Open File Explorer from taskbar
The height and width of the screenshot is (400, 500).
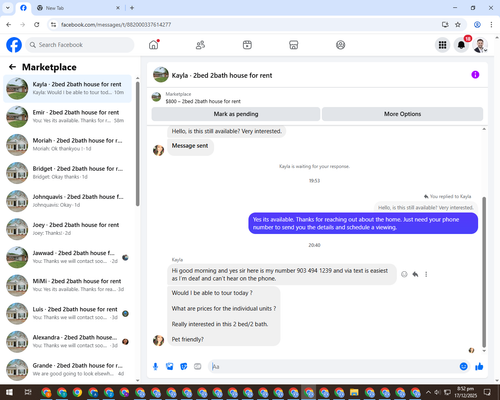point(354,392)
